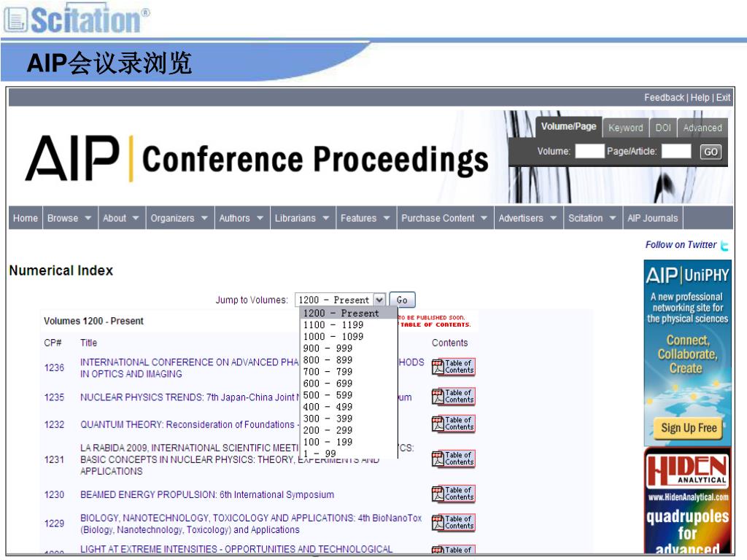The width and height of the screenshot is (747, 560).
Task: Open the Feedback link
Action: click(664, 98)
